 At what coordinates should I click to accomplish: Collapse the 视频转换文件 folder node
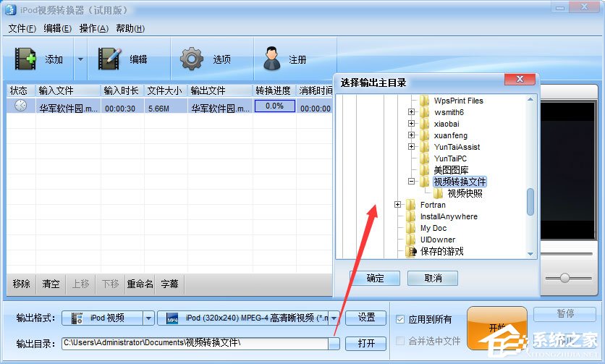(411, 182)
